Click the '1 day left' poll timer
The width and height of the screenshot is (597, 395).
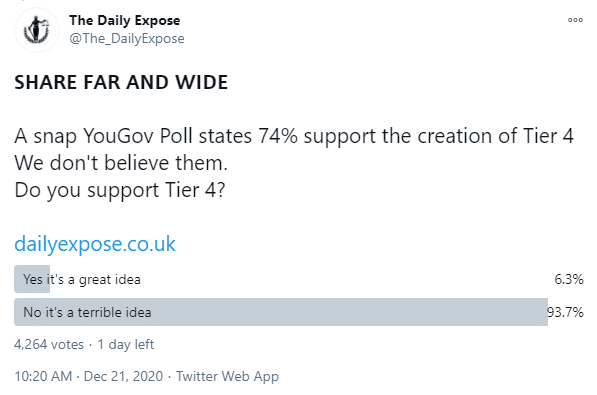click(126, 344)
